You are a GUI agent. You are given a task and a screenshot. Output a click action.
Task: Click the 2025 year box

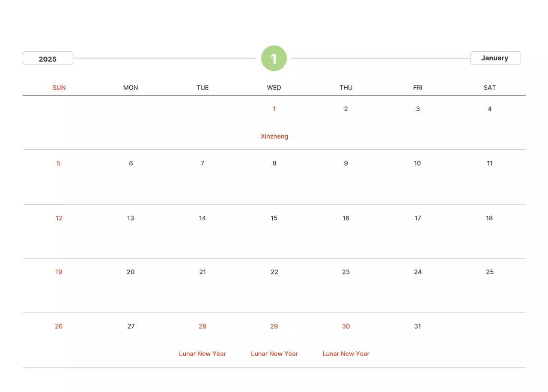48,59
